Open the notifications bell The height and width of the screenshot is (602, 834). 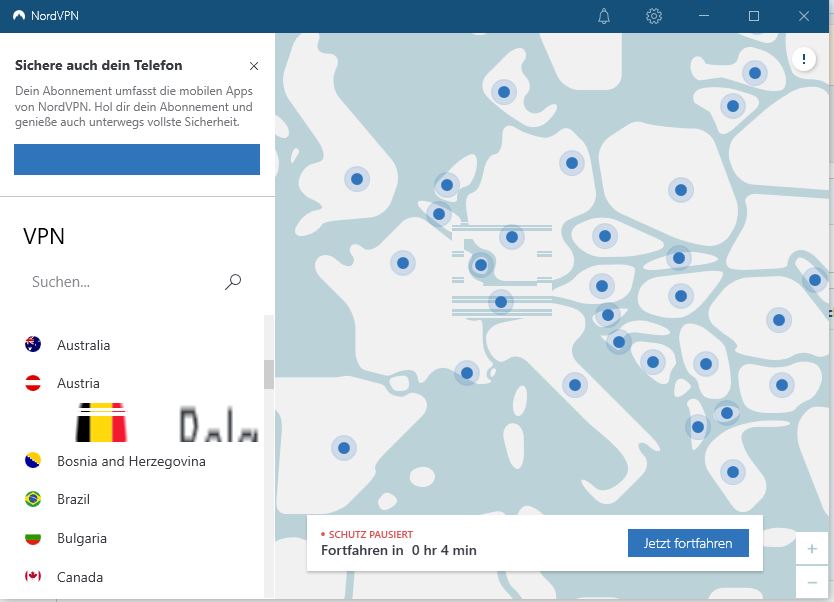(604, 16)
